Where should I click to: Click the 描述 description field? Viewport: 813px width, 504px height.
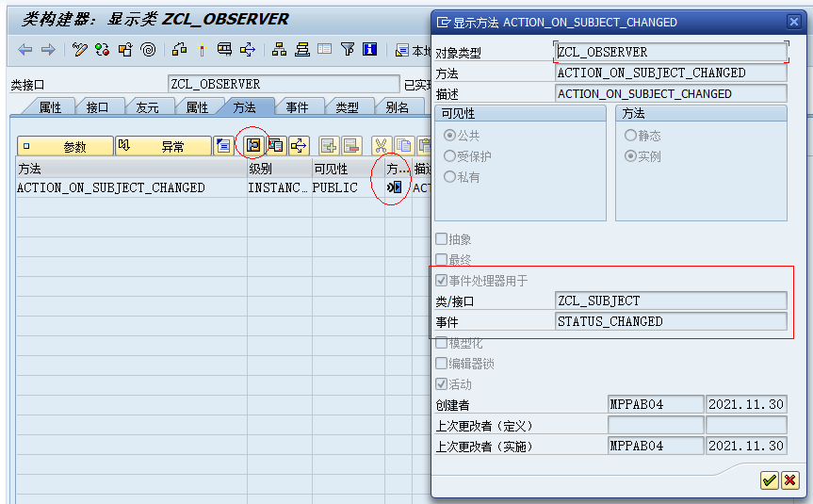point(671,94)
